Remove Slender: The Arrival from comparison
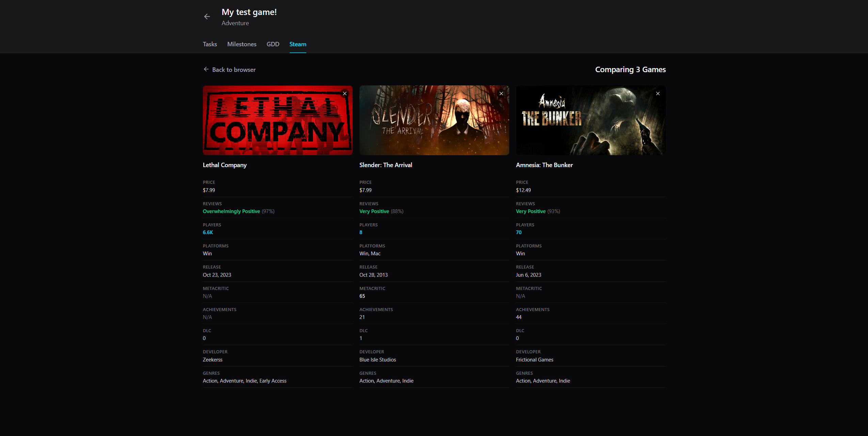 pyautogui.click(x=501, y=94)
